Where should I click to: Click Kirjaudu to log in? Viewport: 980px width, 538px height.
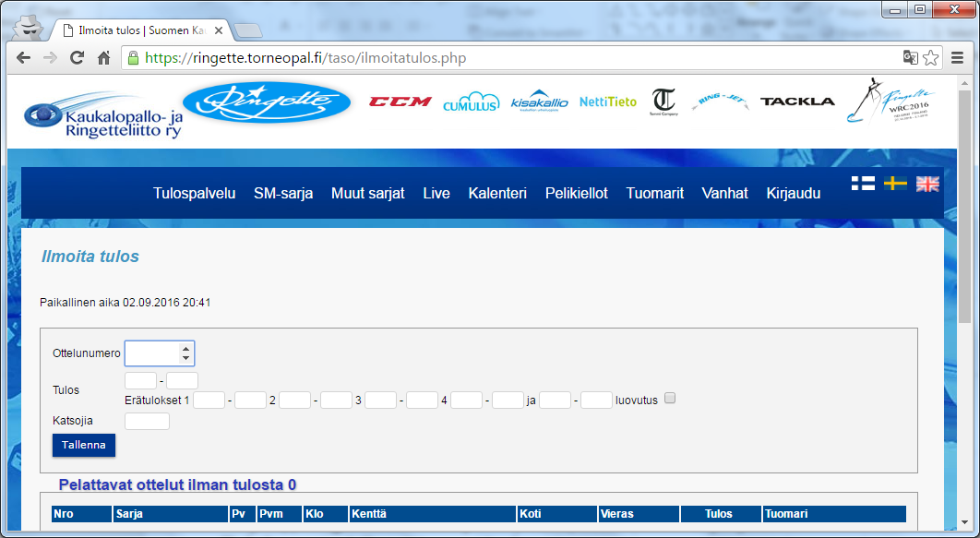pyautogui.click(x=793, y=194)
